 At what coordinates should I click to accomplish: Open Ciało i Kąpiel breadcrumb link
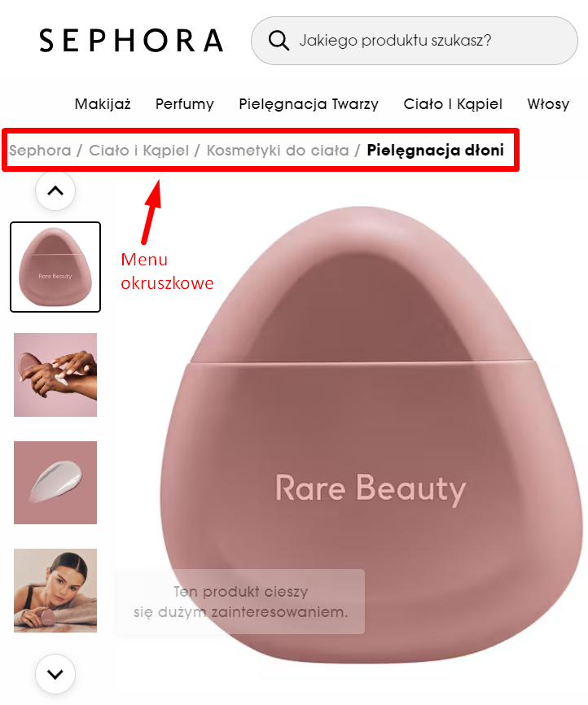tap(138, 150)
